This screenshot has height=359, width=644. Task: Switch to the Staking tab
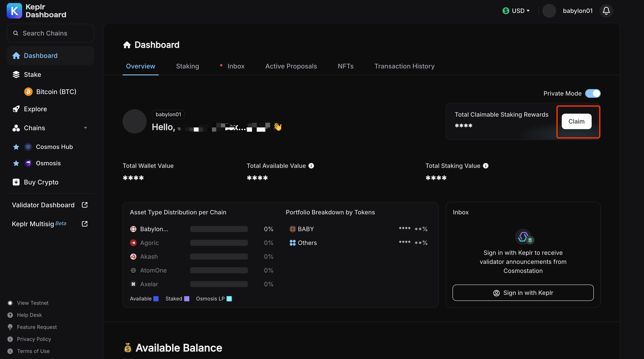click(187, 66)
